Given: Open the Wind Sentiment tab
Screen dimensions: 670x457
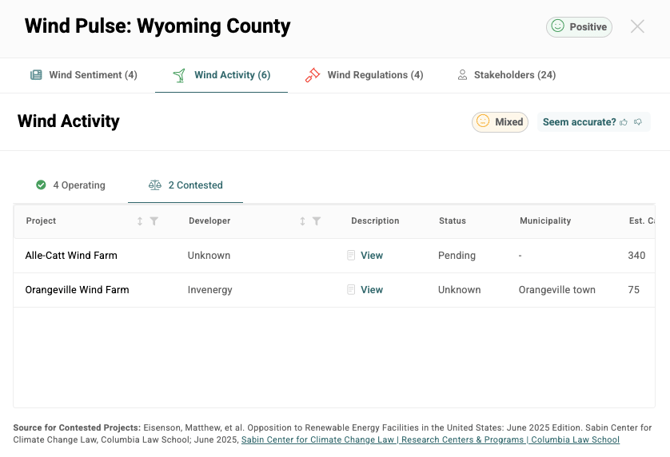Looking at the screenshot, I should point(84,75).
